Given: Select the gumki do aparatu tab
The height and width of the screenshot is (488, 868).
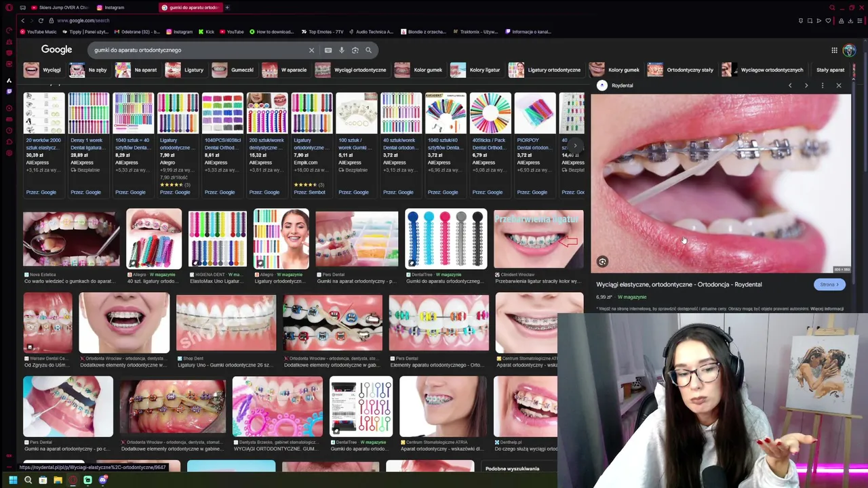Looking at the screenshot, I should (190, 7).
